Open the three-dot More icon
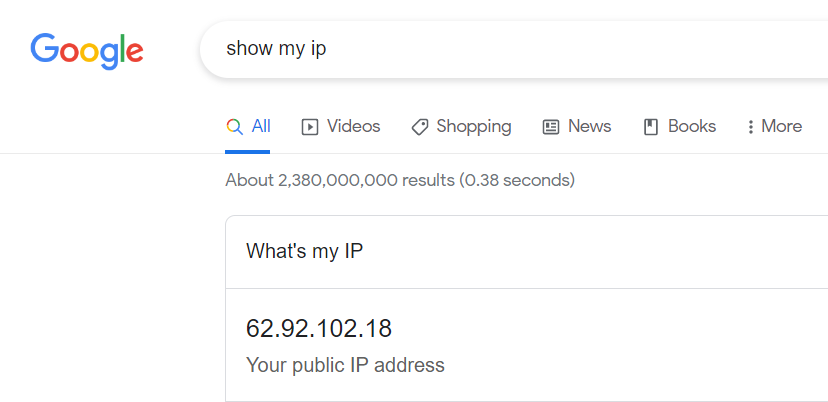 point(750,127)
